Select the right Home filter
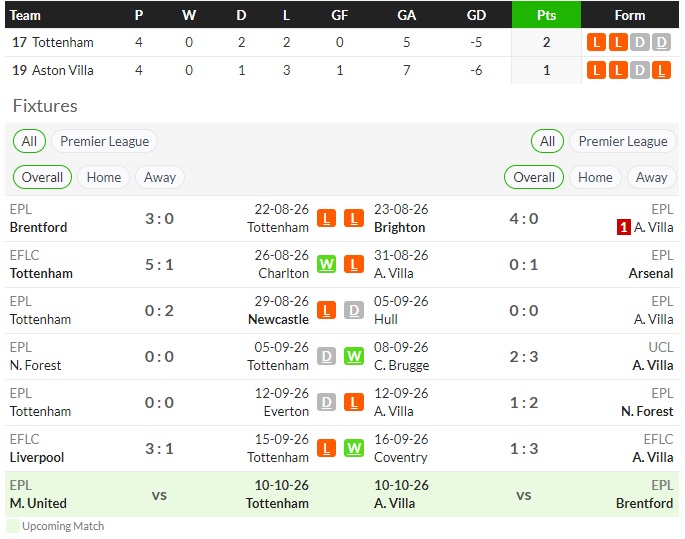Viewport: 685px width, 539px height. [x=595, y=177]
